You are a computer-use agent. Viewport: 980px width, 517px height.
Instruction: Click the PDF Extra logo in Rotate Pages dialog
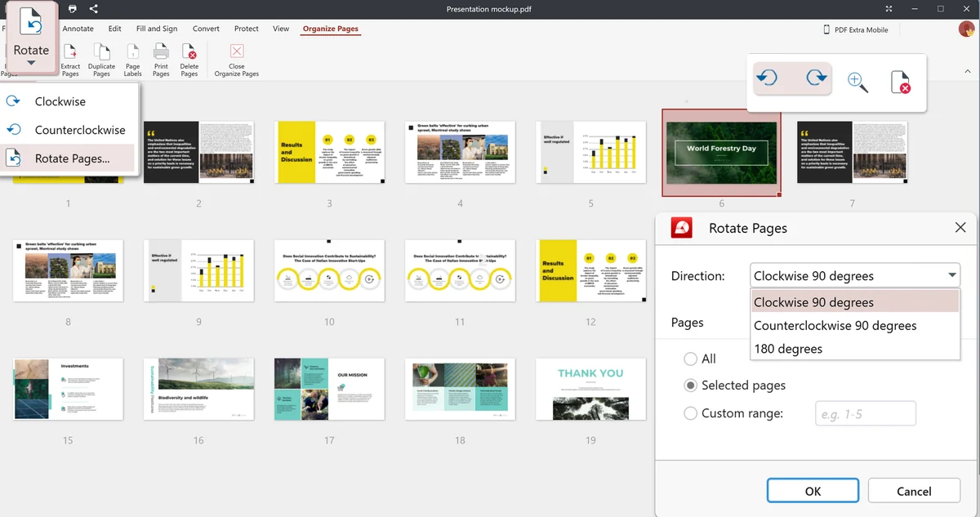(682, 228)
